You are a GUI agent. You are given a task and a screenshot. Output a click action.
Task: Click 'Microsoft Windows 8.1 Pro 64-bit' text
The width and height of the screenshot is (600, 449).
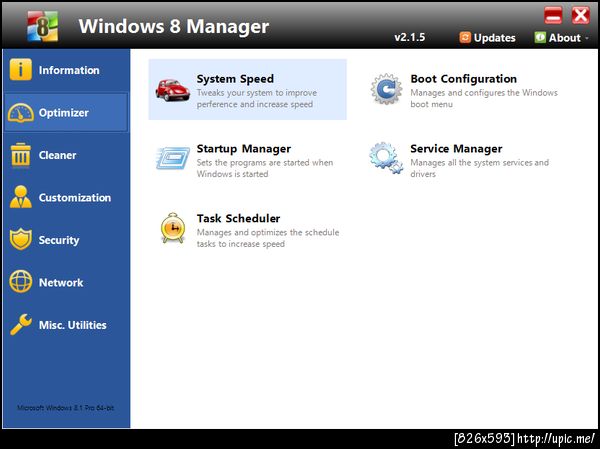[65, 408]
